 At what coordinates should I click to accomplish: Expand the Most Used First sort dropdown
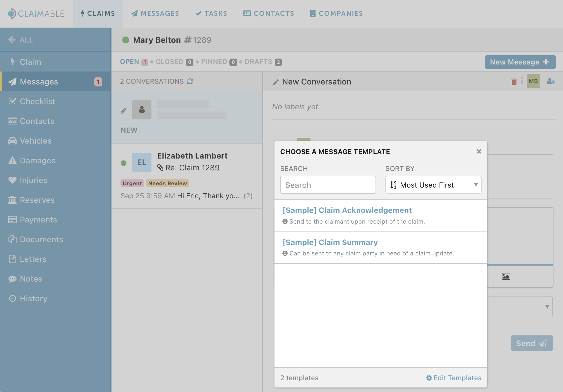coord(433,185)
